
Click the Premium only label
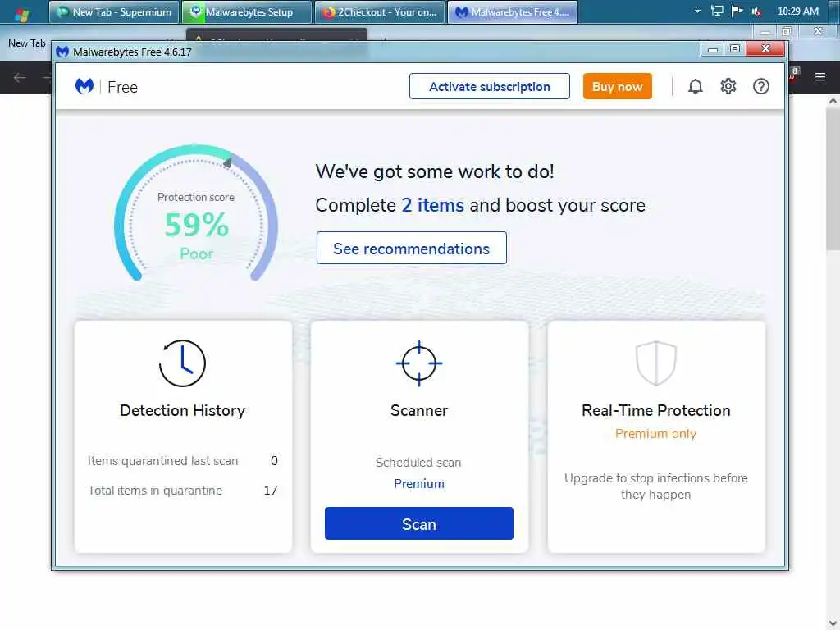[x=655, y=434]
